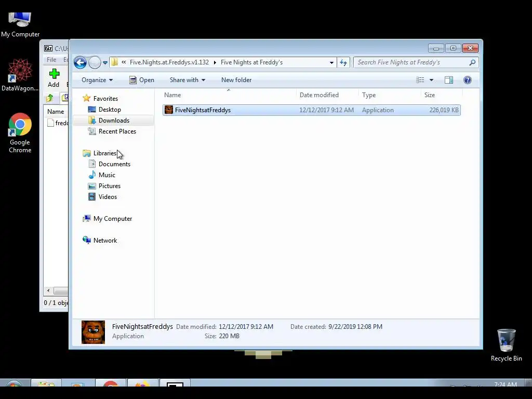Click the Five Nights at Freddy's breadcrumb
This screenshot has width=532, height=399.
click(x=251, y=62)
